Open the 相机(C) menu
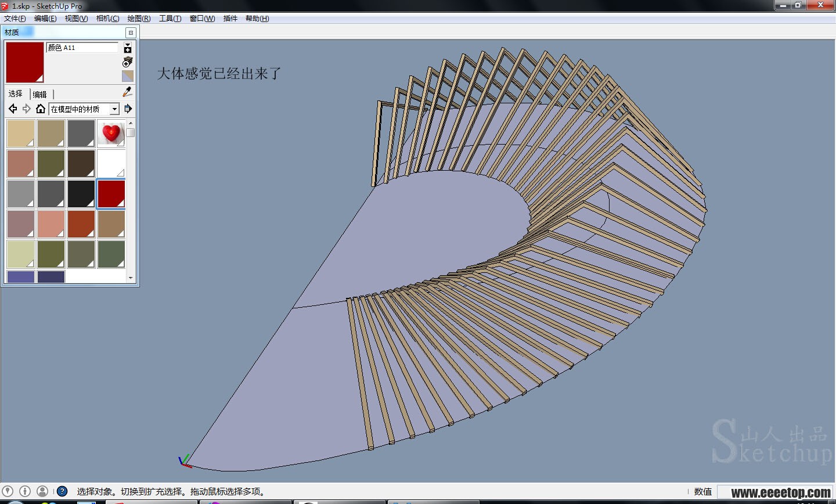836x504 pixels. [107, 19]
